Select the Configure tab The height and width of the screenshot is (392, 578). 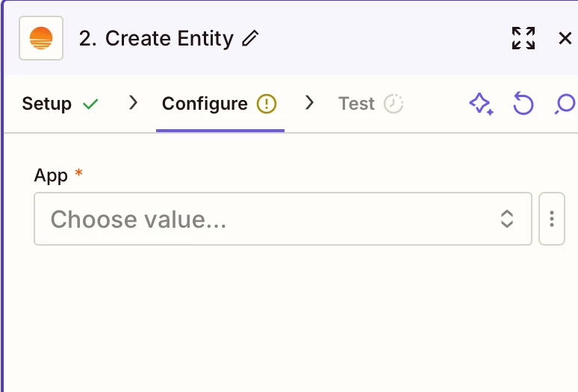coord(220,104)
